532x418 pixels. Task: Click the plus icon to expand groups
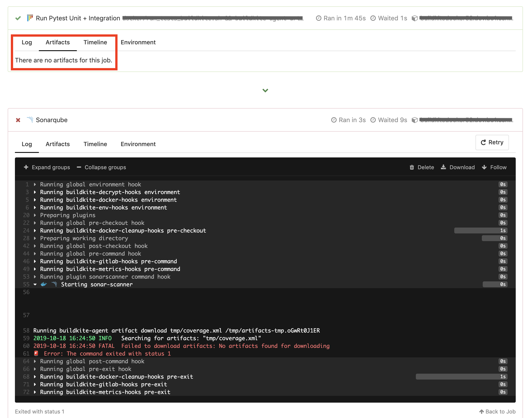tap(26, 167)
